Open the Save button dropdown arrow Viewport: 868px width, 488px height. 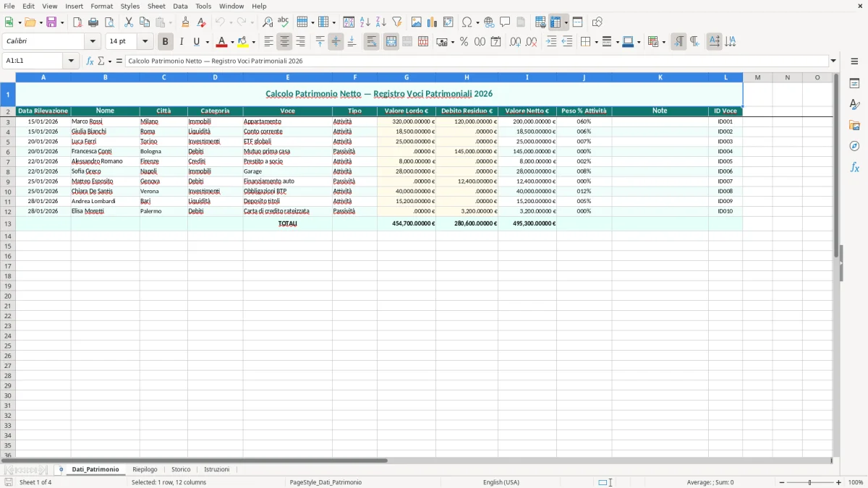(62, 22)
